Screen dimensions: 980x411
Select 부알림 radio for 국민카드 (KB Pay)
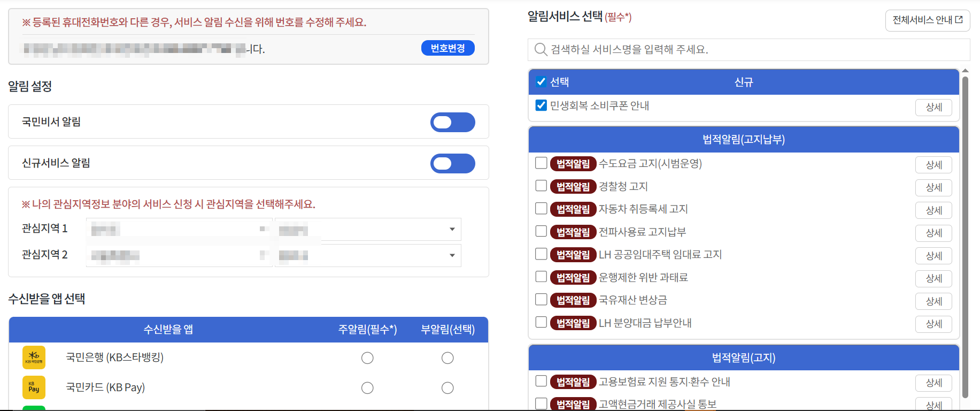[x=447, y=387]
